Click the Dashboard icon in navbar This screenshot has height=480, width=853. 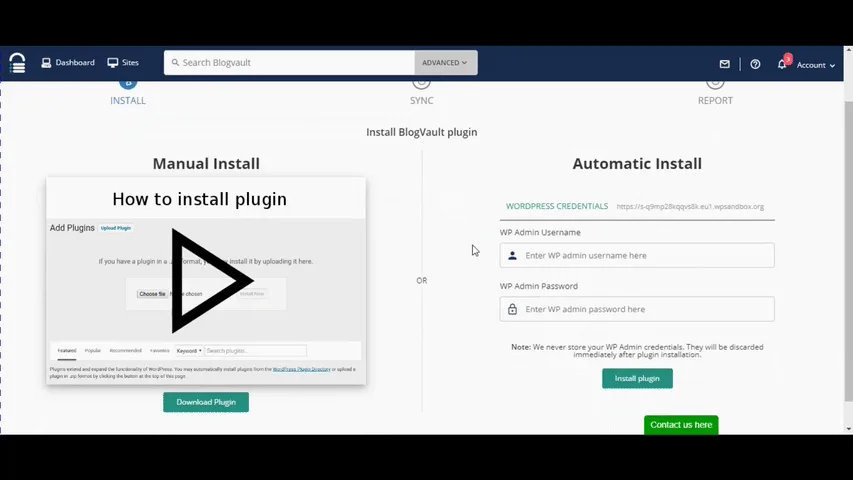46,63
